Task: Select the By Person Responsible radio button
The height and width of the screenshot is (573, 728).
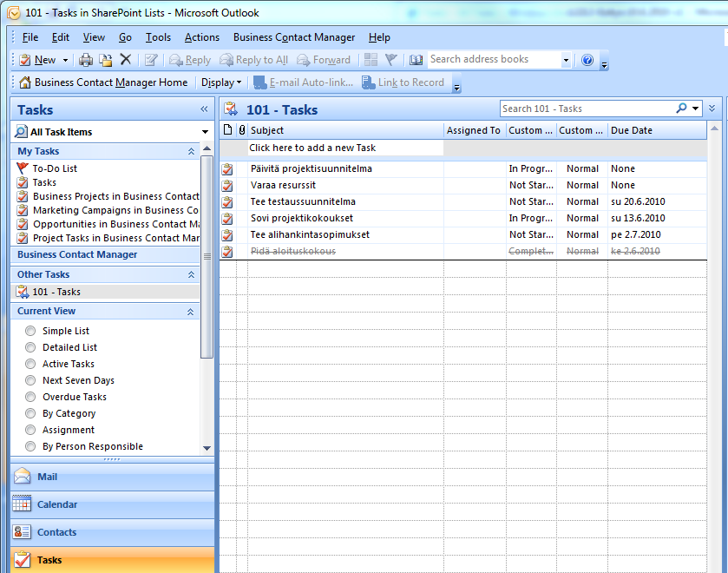Action: (x=30, y=446)
